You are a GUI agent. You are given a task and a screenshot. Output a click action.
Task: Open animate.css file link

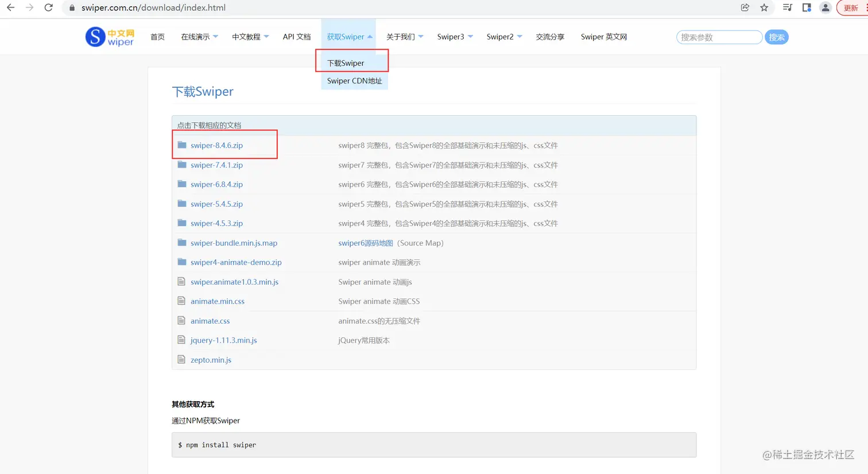point(210,321)
